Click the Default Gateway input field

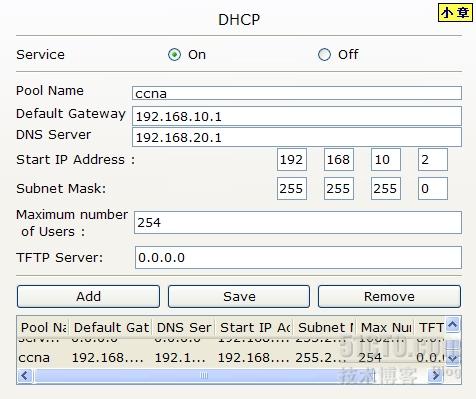297,116
